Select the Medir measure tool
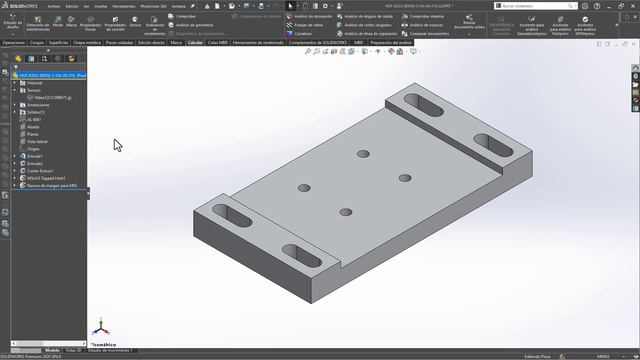This screenshot has width=640, height=360. [58, 22]
